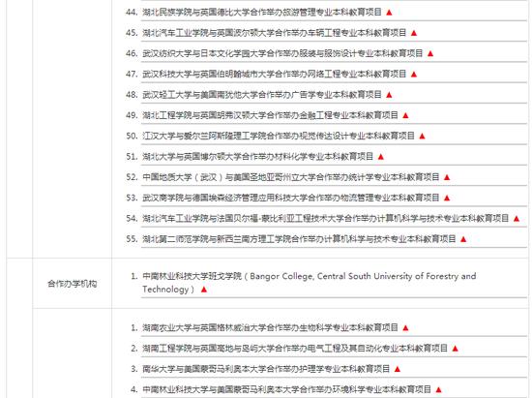Viewport: 532px width, 398px height.
Task: Click red triangle after item 46
Action: (430, 53)
